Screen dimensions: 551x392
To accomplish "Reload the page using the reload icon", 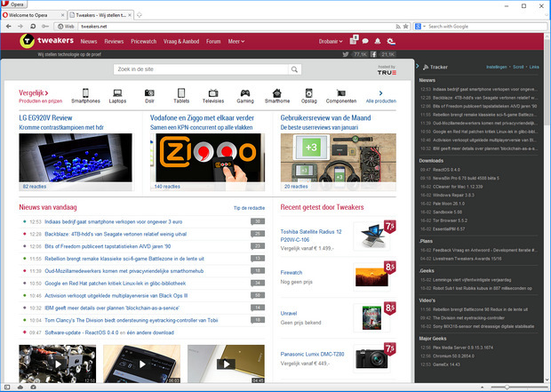I will (x=33, y=27).
